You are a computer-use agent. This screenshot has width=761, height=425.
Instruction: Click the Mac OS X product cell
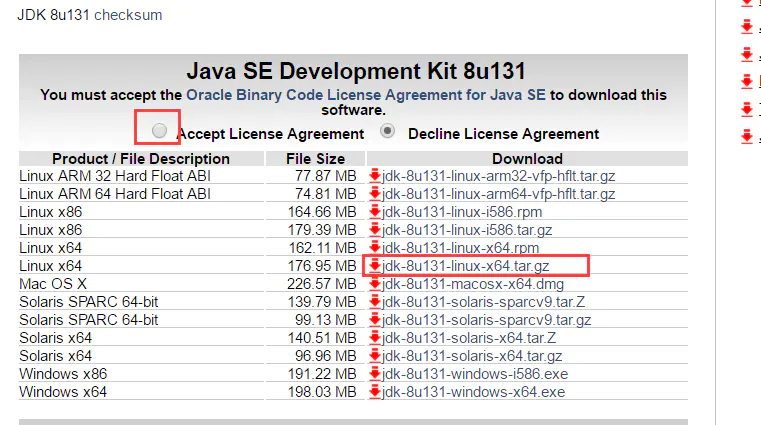(141, 284)
